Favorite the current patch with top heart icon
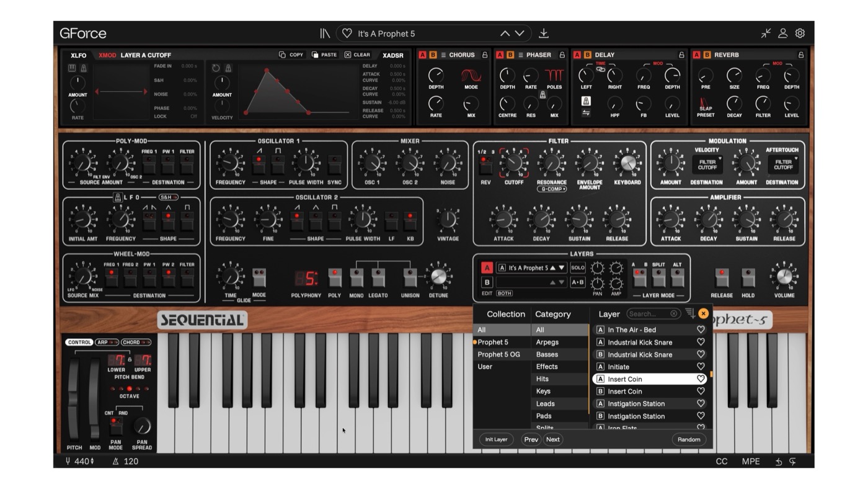Viewport: 868px width, 489px height. [347, 34]
